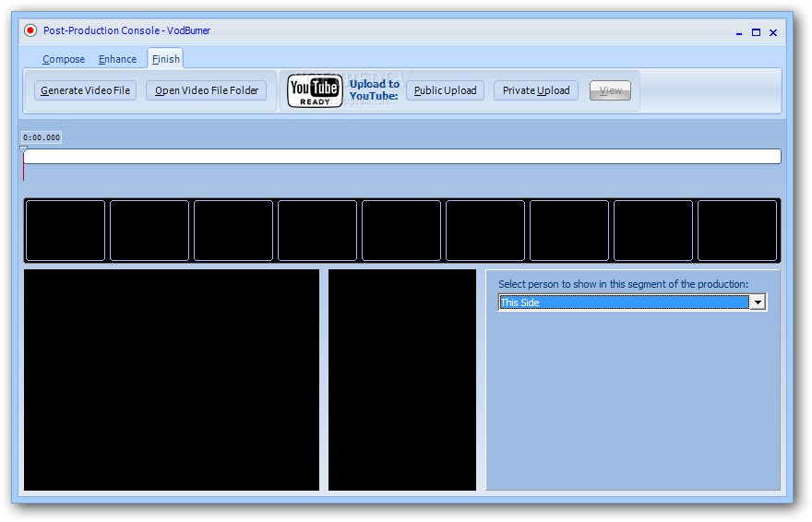Viewport: 812px width, 522px height.
Task: Click the 0:00.000 timecode label
Action: pos(42,137)
